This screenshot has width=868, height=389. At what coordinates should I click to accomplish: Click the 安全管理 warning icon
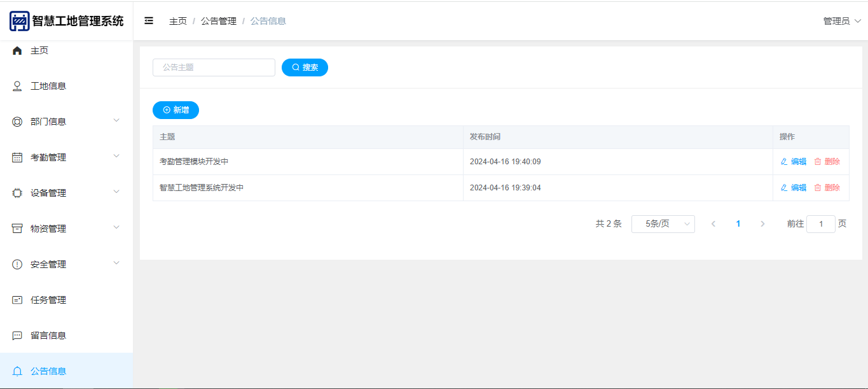(x=17, y=264)
